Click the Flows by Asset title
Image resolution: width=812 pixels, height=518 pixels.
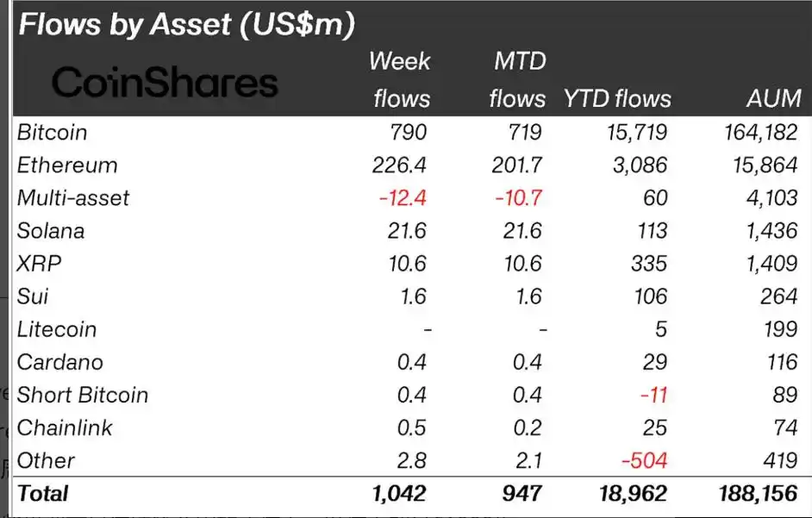186,24
